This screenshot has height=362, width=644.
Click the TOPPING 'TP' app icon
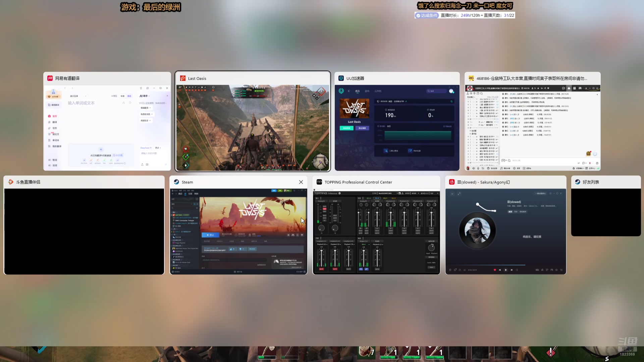click(319, 182)
